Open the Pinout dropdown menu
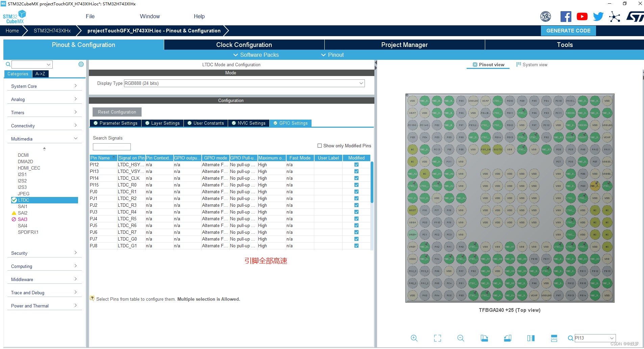The height and width of the screenshot is (349, 644). (332, 55)
